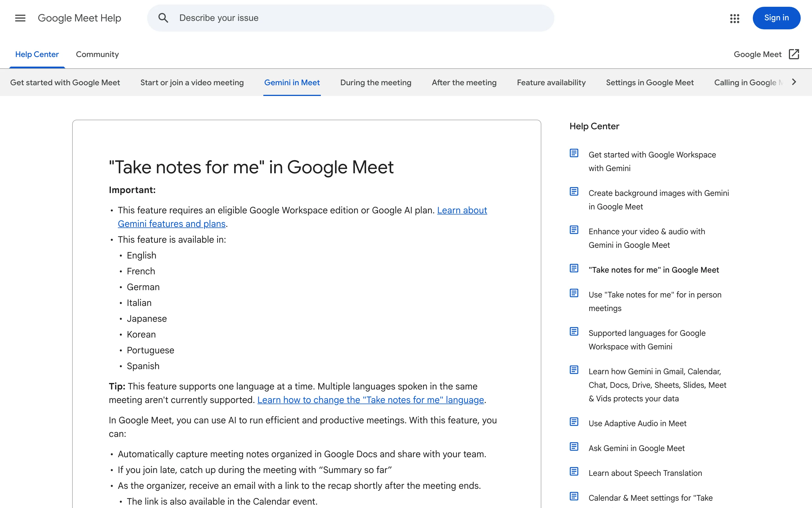812x508 pixels.
Task: Click the Google Meet external link icon
Action: (794, 54)
